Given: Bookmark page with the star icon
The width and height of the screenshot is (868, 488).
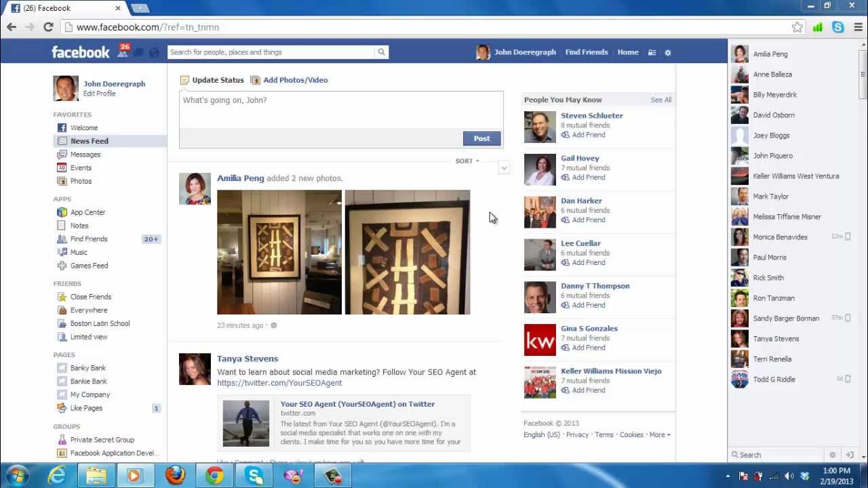Looking at the screenshot, I should tap(797, 27).
